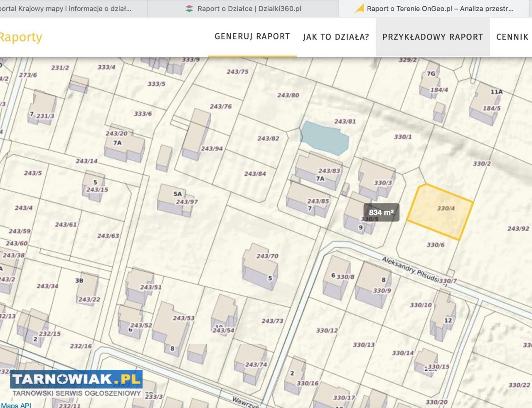
Task: Click the 834 m² area tooltip
Action: point(381,213)
